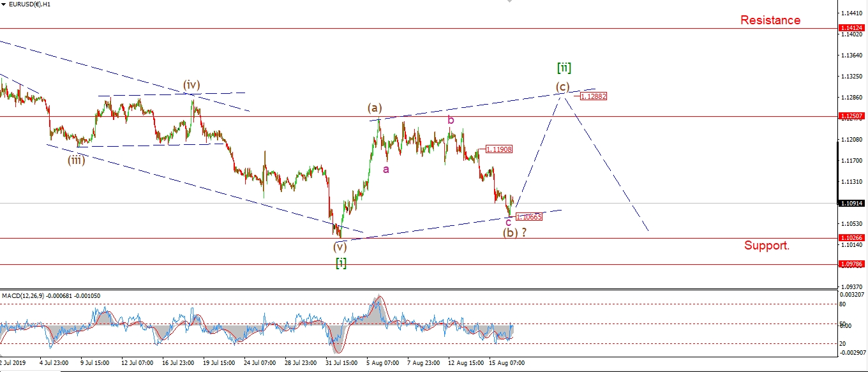868x372 pixels.
Task: Click the 1.10665 price tag
Action: (x=529, y=217)
